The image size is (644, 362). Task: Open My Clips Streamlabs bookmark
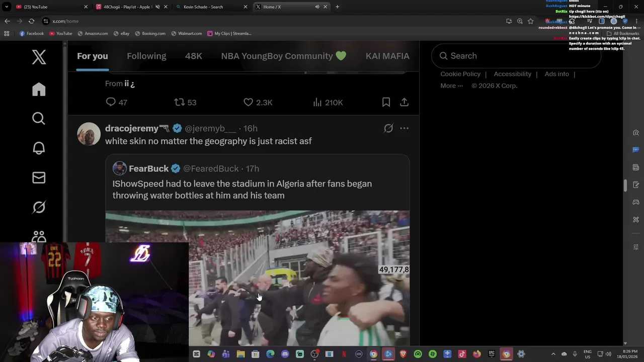point(229,33)
